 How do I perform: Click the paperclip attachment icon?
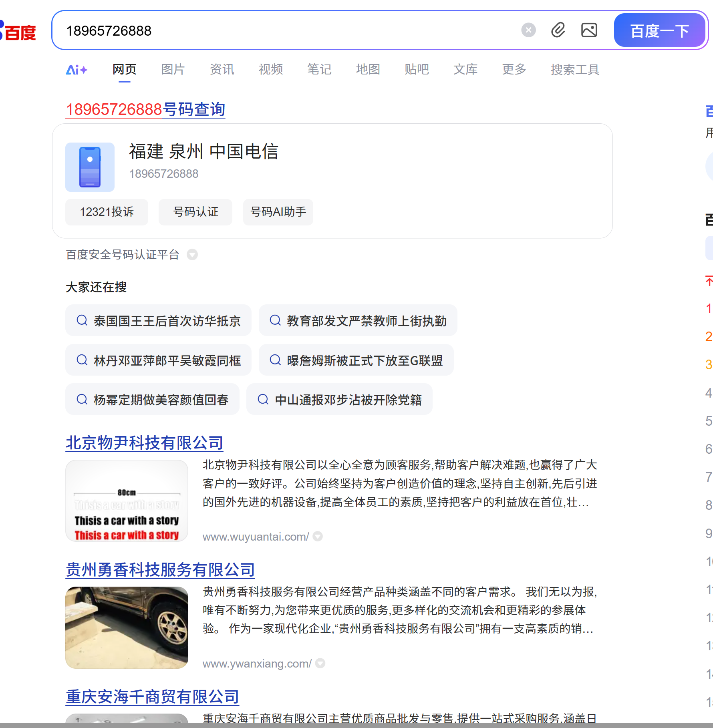tap(558, 30)
